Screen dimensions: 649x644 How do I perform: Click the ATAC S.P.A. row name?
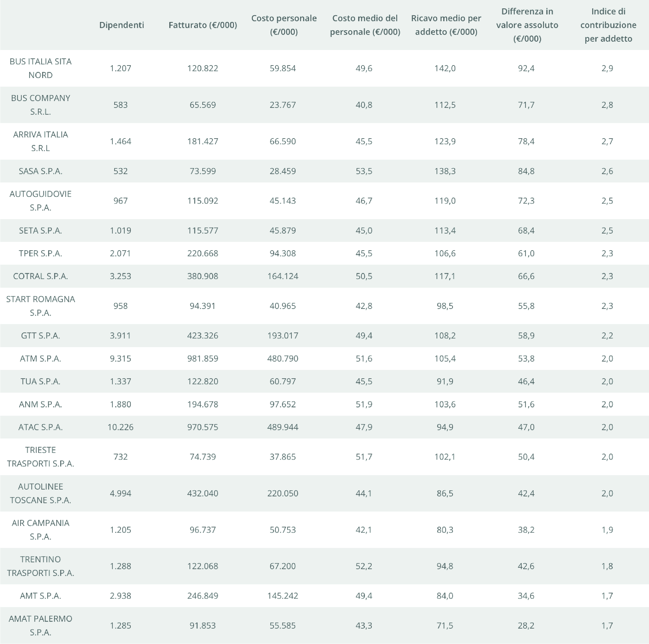click(40, 427)
